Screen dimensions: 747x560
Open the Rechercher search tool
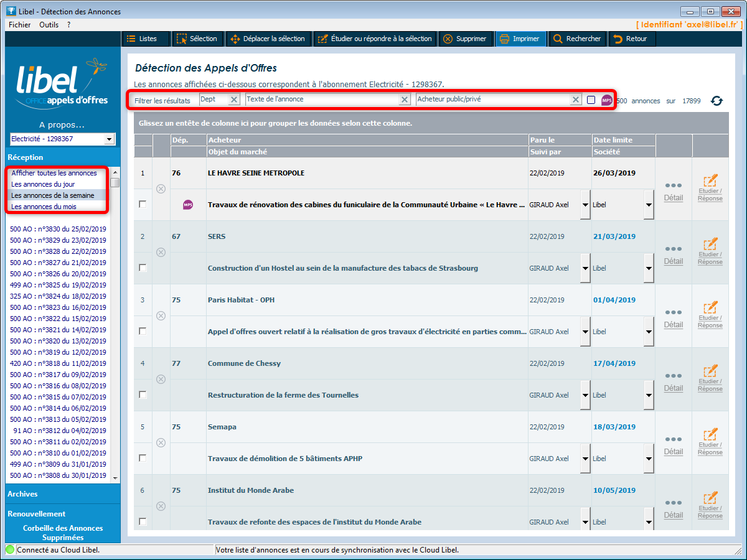tap(576, 39)
